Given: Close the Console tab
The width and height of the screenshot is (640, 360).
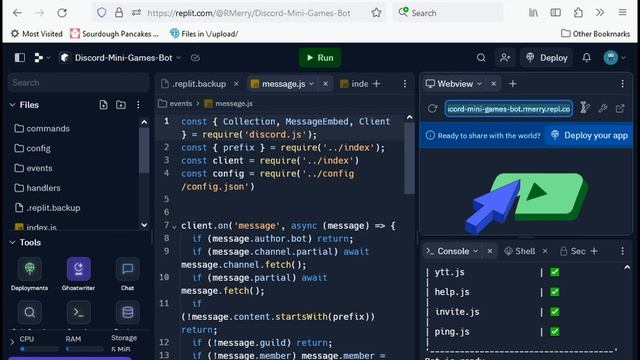Looking at the screenshot, I should (x=490, y=251).
